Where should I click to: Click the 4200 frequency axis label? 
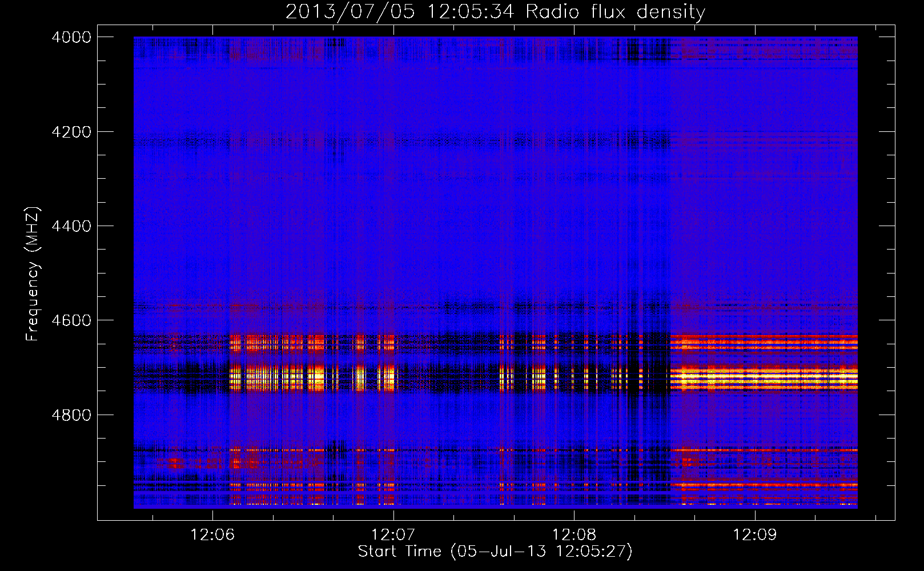click(71, 132)
